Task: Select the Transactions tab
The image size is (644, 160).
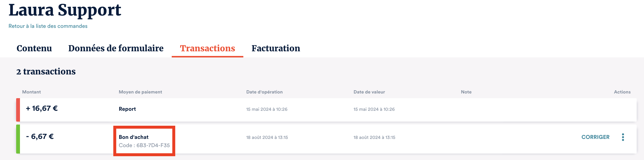Action: 207,48
